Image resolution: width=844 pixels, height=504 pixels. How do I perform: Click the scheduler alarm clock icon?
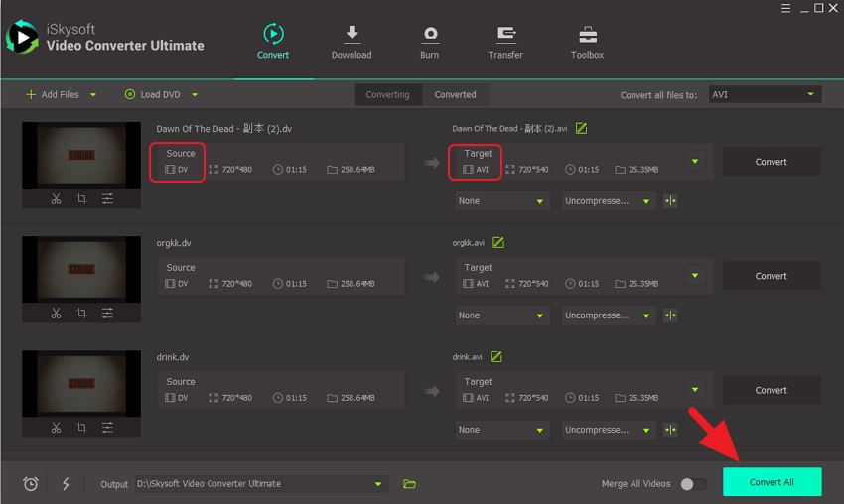(31, 484)
